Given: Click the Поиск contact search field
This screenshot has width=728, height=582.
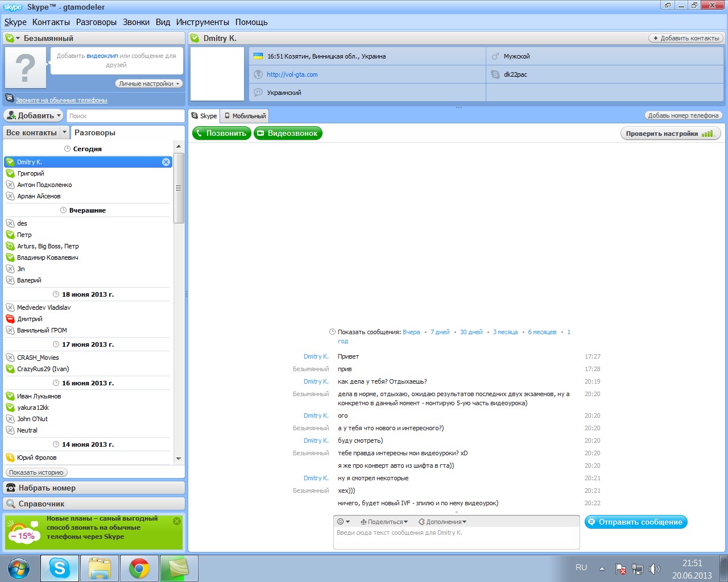Looking at the screenshot, I should coord(125,116).
